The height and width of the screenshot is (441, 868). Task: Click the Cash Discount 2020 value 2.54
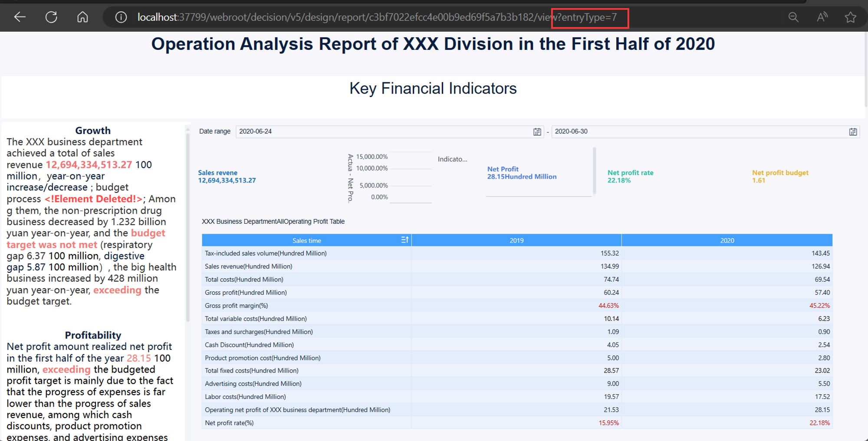pos(824,345)
